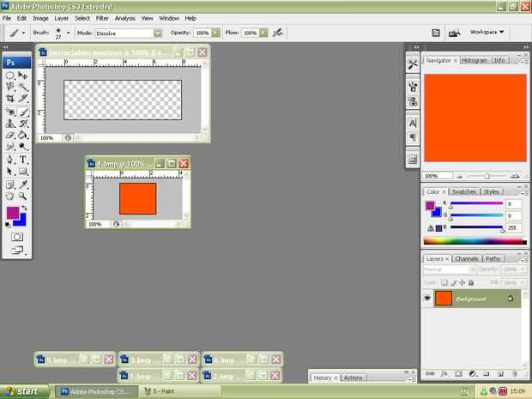Select the Zoom tool
The image size is (532, 399).
pos(22,196)
